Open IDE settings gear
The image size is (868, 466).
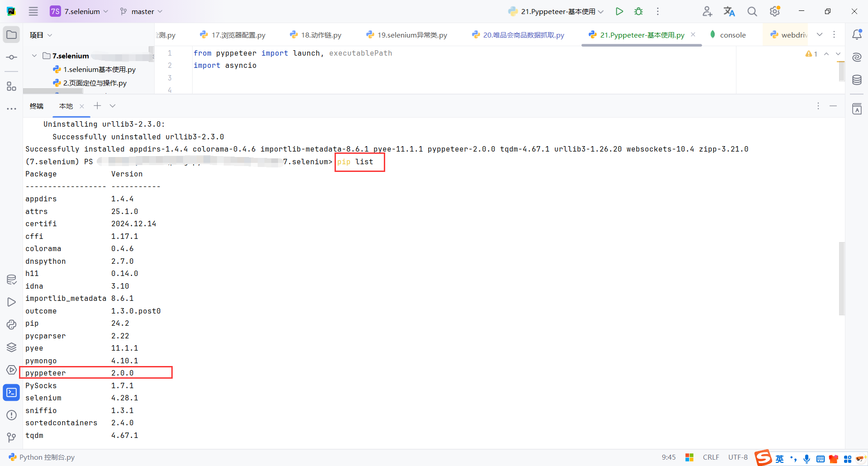[x=775, y=11]
